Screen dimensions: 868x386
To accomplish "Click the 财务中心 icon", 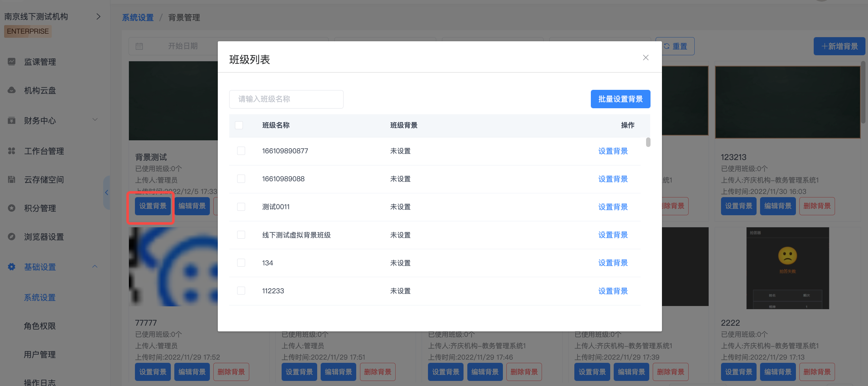I will click(11, 120).
